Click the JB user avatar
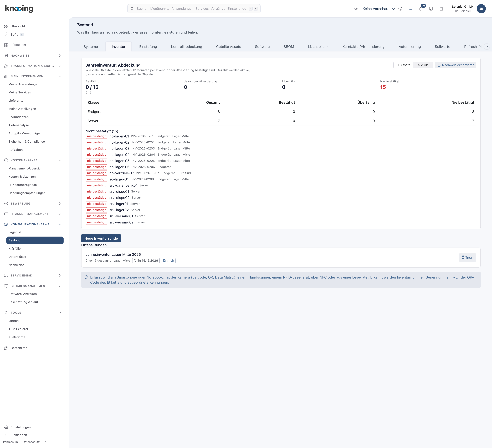Viewport: 492px width, 448px height. coord(481,9)
